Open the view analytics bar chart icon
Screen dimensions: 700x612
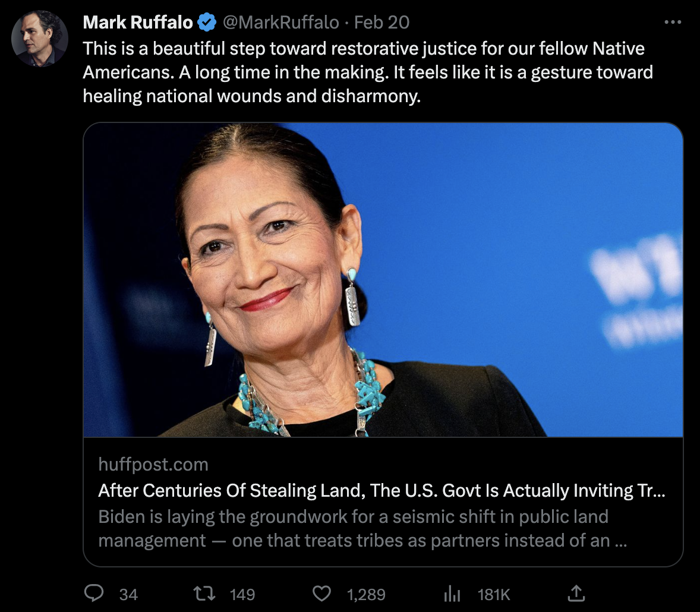point(452,593)
